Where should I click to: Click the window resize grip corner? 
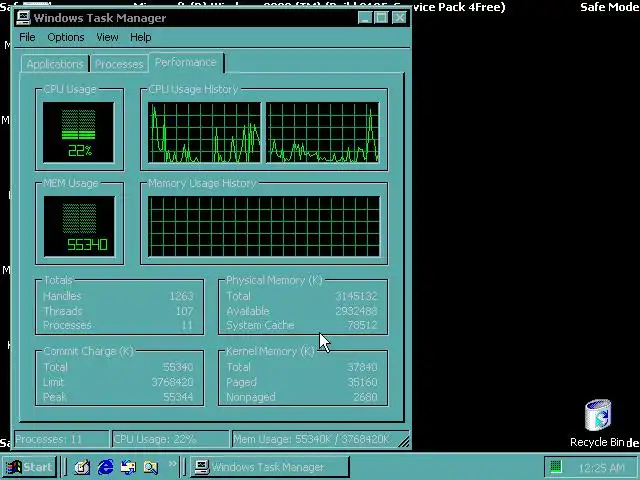pyautogui.click(x=403, y=441)
